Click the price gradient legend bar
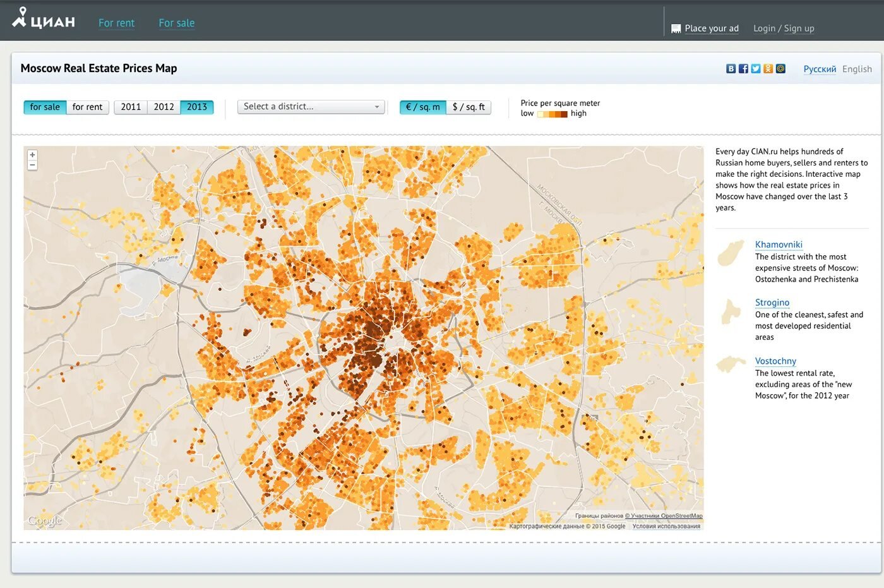The image size is (884, 588). point(552,114)
